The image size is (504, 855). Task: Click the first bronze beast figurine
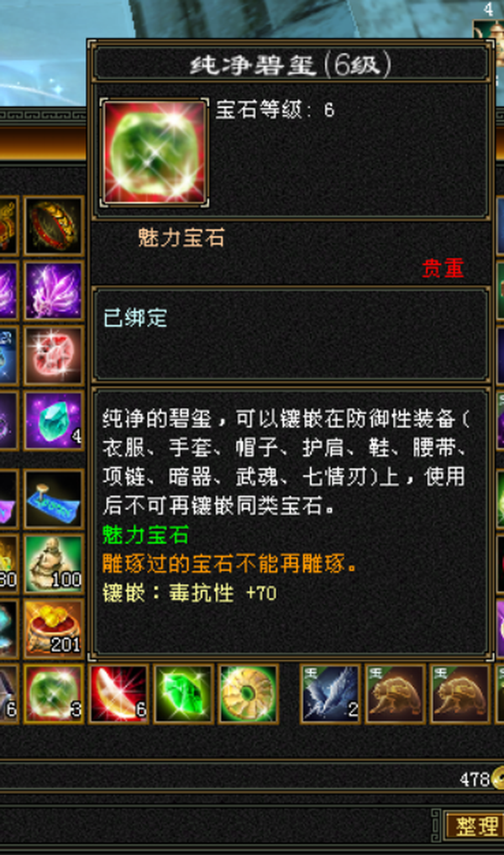click(x=395, y=694)
